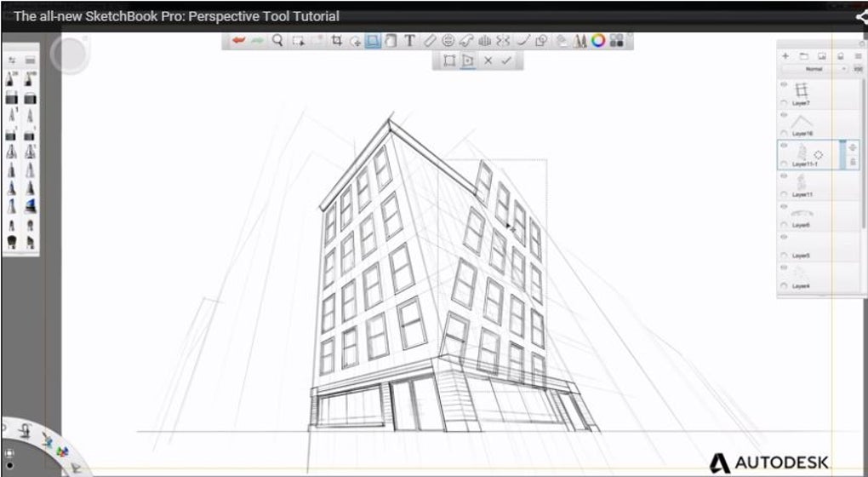Viewport: 868px width, 477px height.
Task: Open the Normal blend mode dropdown
Action: (814, 69)
